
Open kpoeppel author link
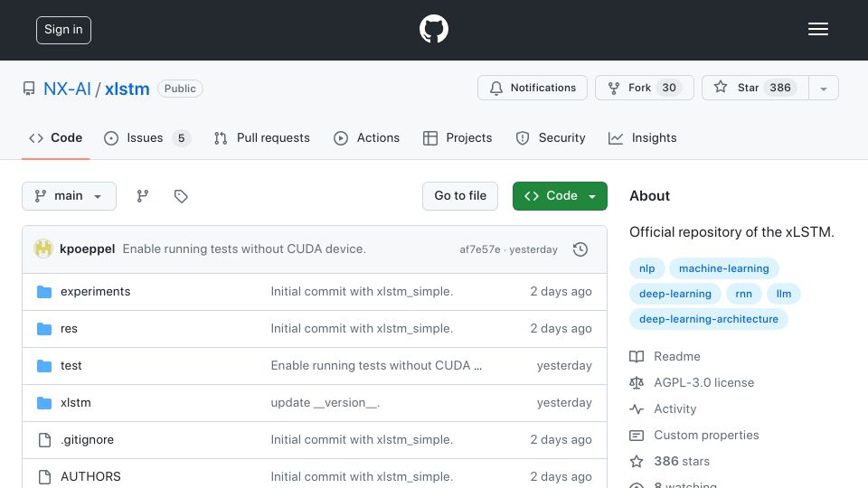tap(88, 249)
